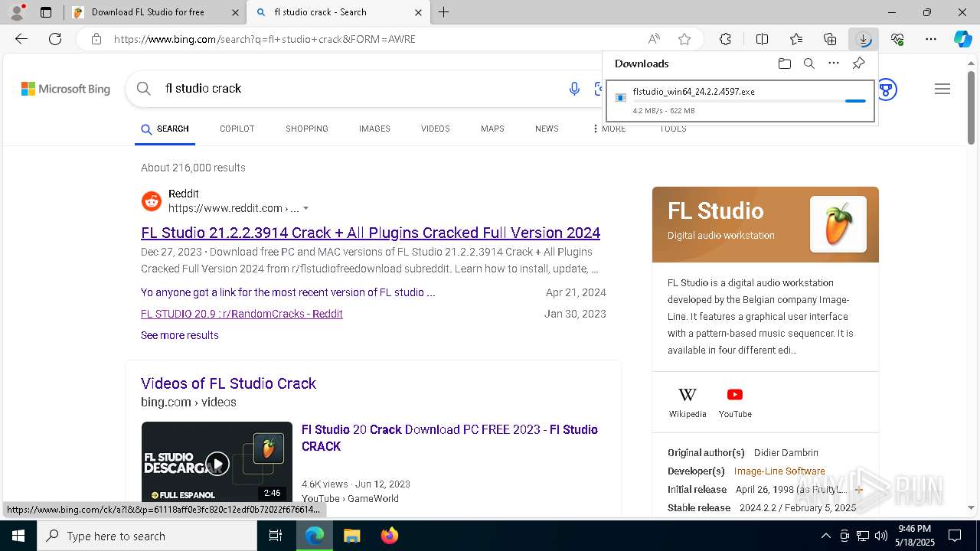The image size is (980, 551).
Task: Select the NEWS search tab
Action: tap(547, 129)
